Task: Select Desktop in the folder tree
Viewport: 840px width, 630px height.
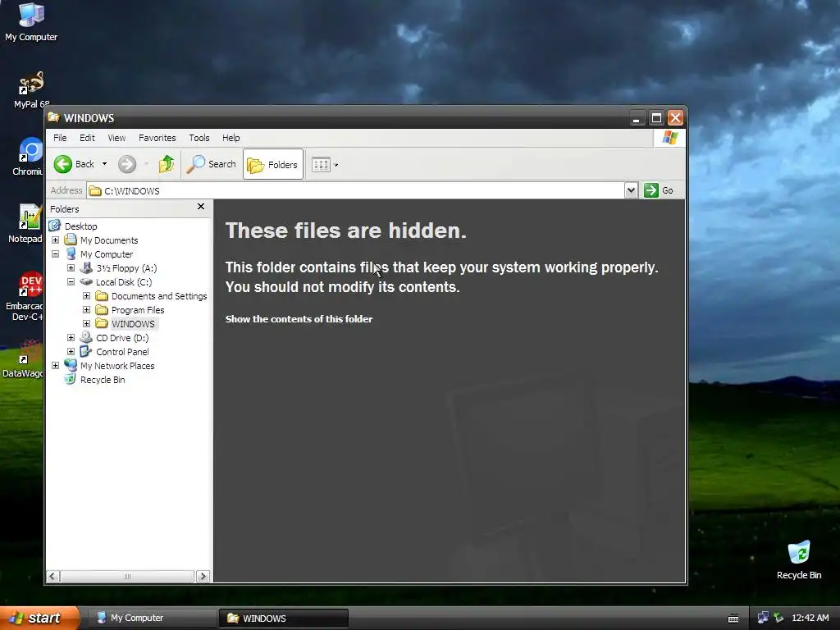Action: [x=81, y=226]
